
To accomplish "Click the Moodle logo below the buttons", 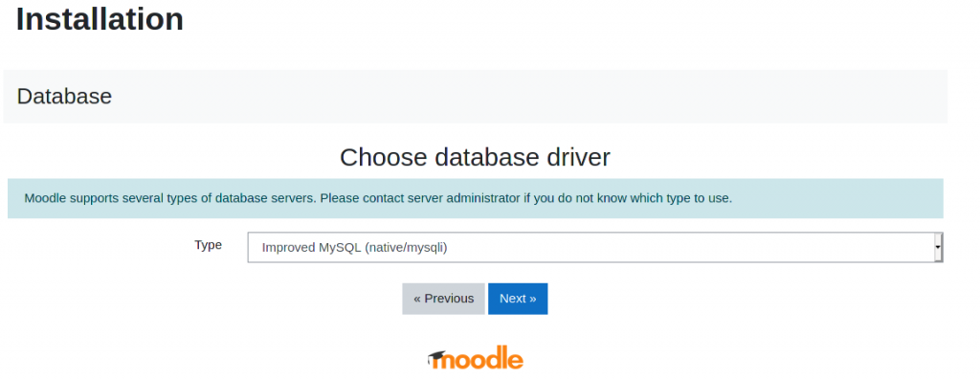I will point(476,358).
